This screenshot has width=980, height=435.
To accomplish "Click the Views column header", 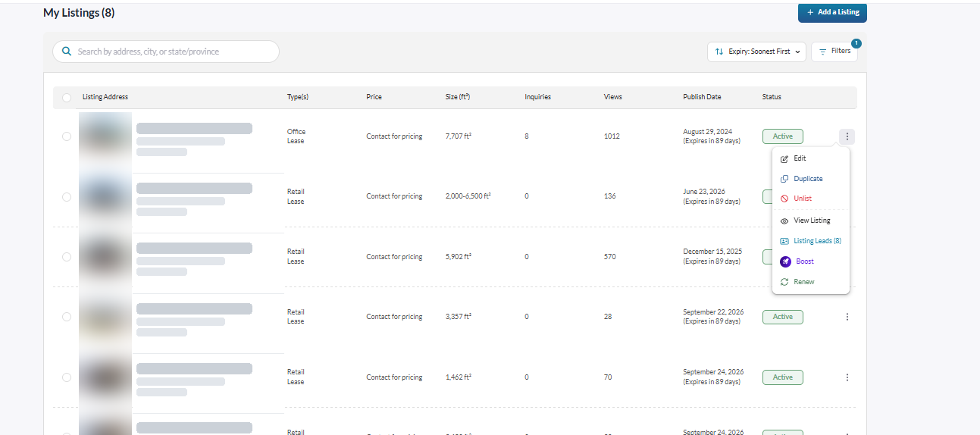I will [613, 97].
